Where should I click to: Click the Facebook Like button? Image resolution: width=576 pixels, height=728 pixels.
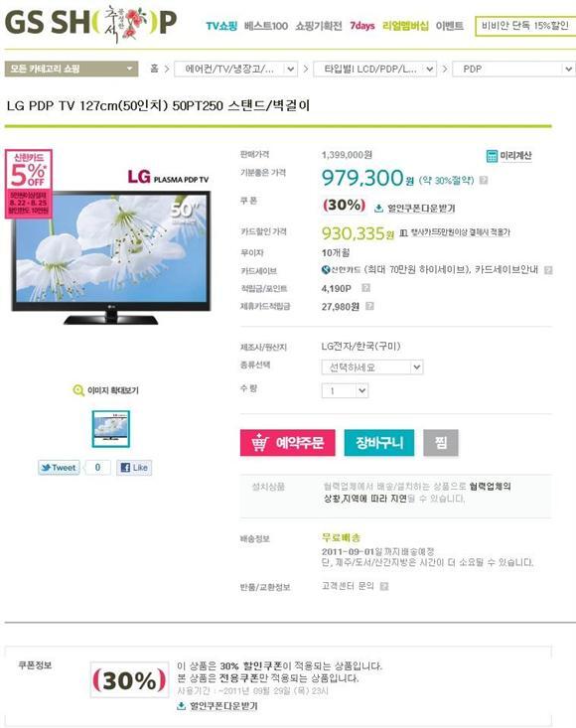pyautogui.click(x=134, y=468)
